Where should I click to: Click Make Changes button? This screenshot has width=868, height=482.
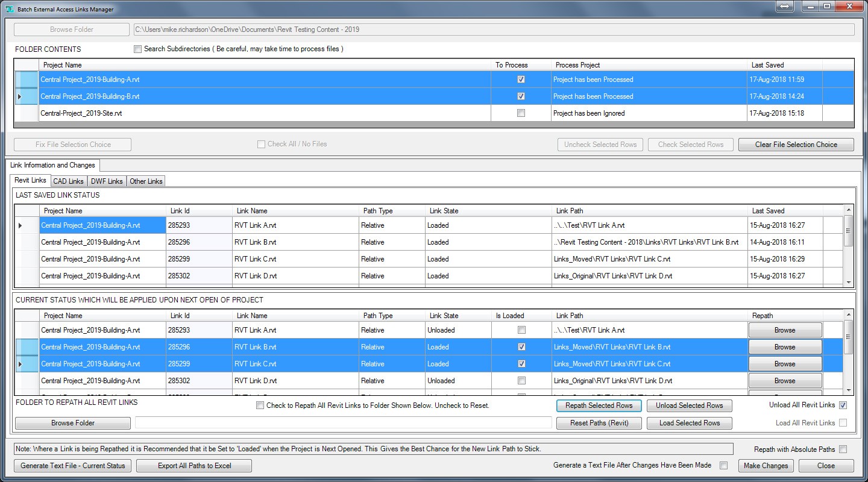[766, 466]
